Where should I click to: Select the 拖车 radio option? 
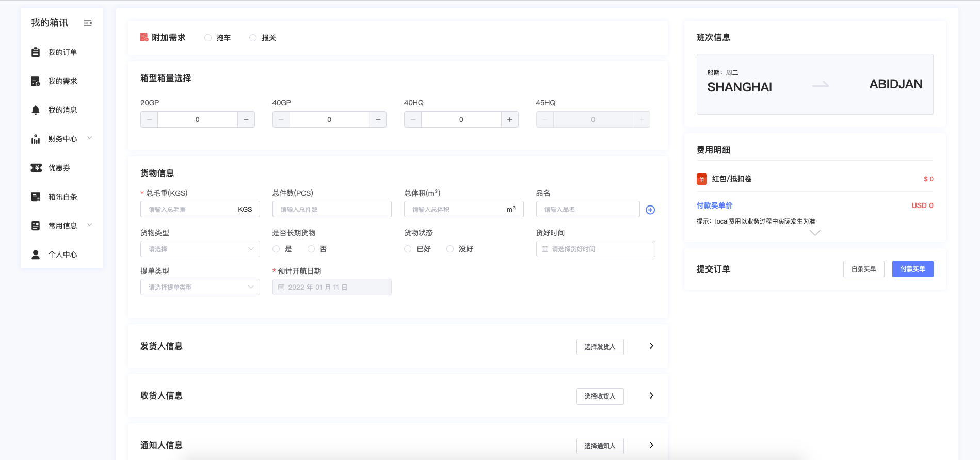208,38
